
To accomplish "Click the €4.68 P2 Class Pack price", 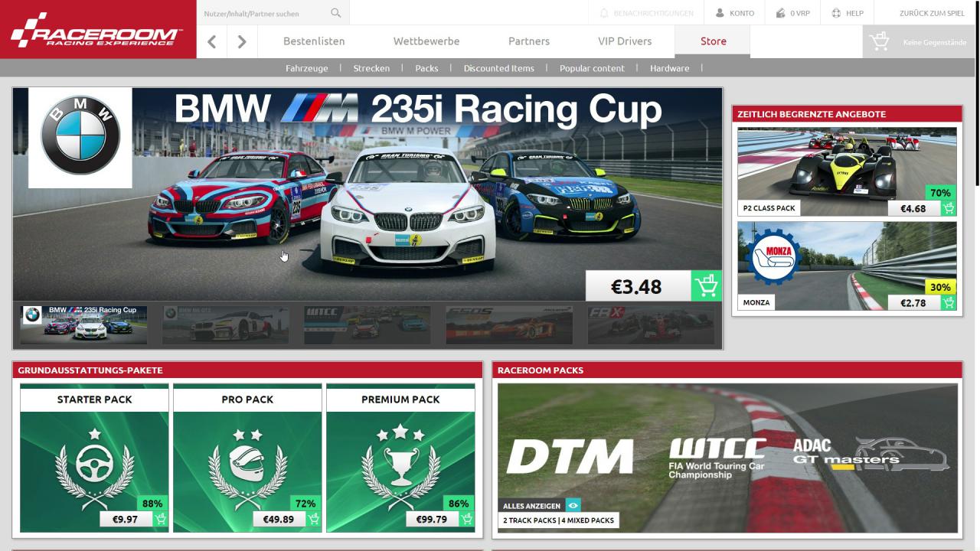I will pyautogui.click(x=913, y=208).
